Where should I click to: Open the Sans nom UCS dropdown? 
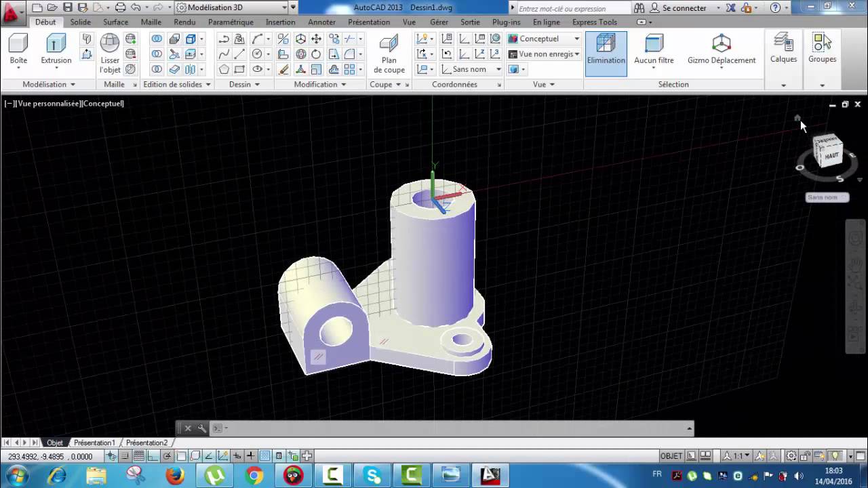click(x=471, y=69)
